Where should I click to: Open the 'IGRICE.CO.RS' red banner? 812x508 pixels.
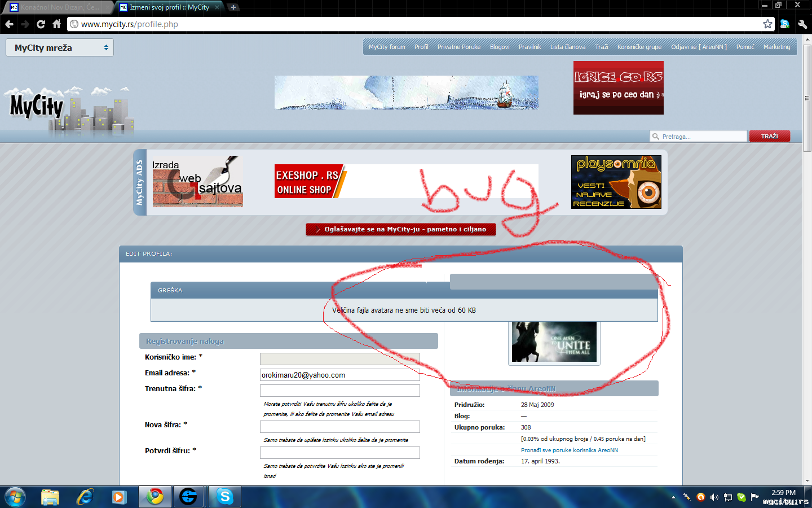click(x=619, y=88)
